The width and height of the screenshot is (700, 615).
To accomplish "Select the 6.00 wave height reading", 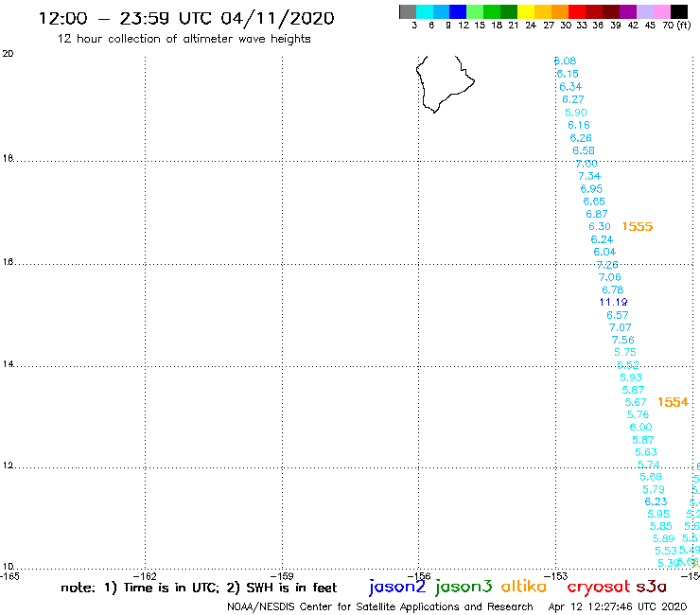I will (x=640, y=428).
